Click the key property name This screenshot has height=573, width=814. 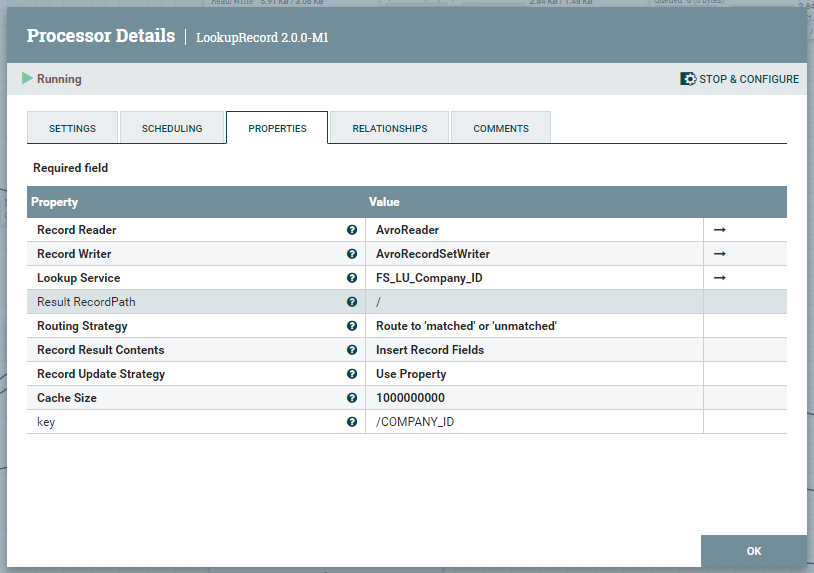pyautogui.click(x=46, y=422)
